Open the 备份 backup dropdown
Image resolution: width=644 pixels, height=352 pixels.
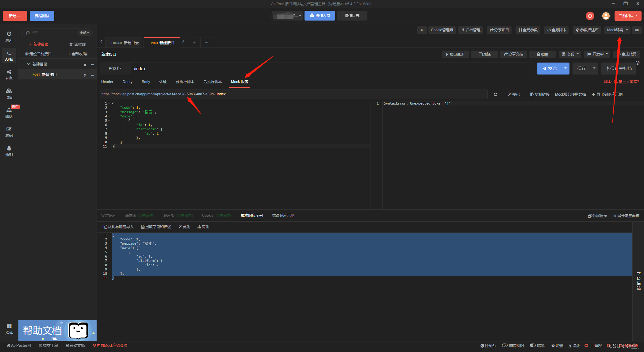570,54
